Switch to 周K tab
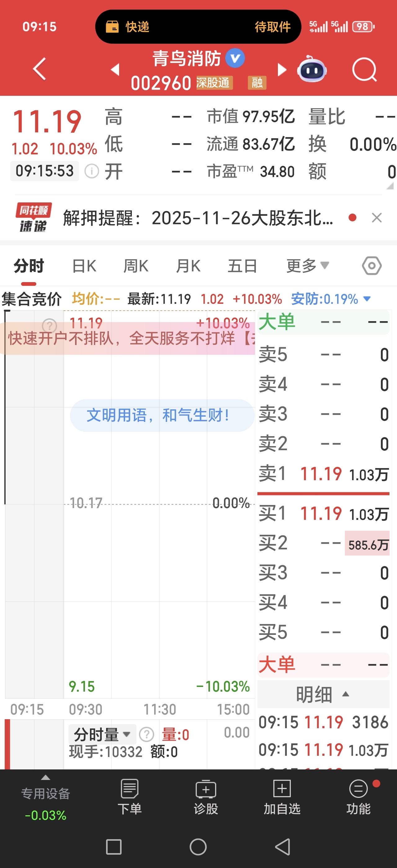 (136, 266)
